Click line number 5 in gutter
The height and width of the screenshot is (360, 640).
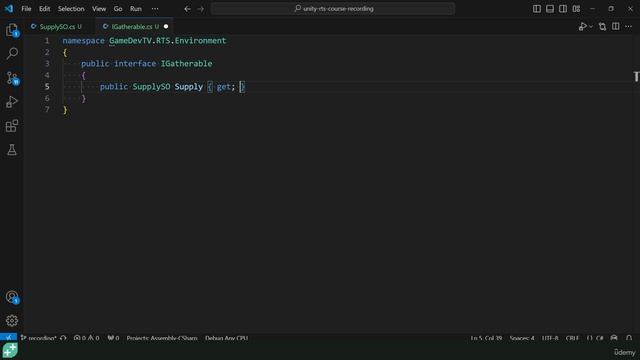point(47,87)
